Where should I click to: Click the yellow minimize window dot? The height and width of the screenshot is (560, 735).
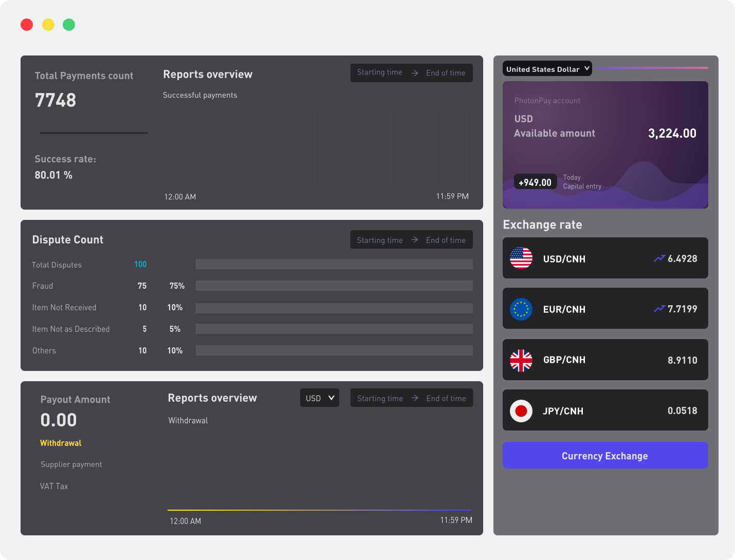[48, 25]
